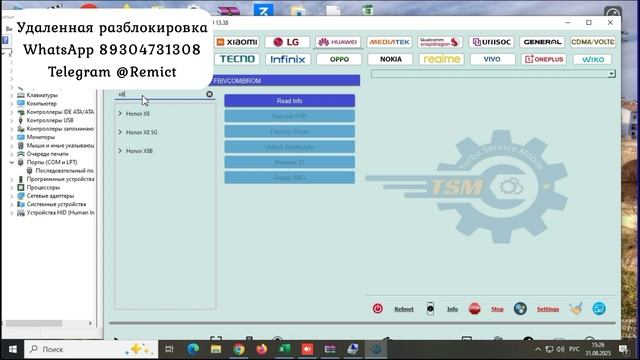Click the third operation button (Factory Reset)
Image resolution: width=640 pixels, height=360 pixels.
click(289, 131)
